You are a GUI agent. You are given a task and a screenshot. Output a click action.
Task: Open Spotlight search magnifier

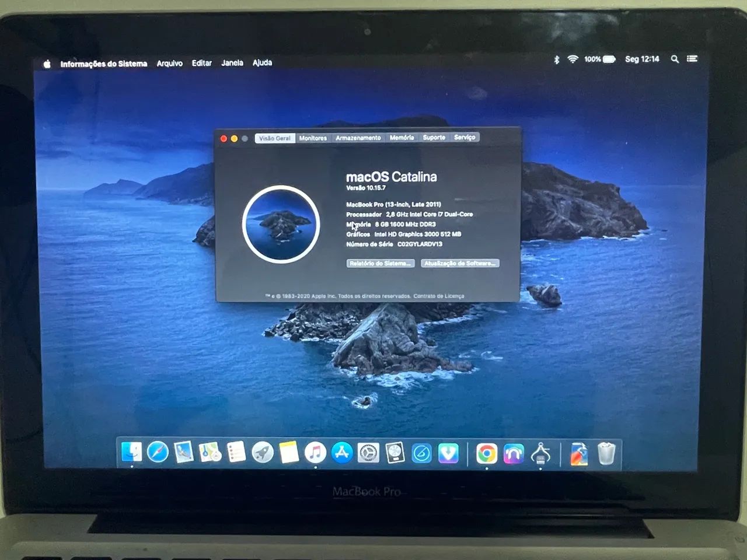pyautogui.click(x=675, y=59)
